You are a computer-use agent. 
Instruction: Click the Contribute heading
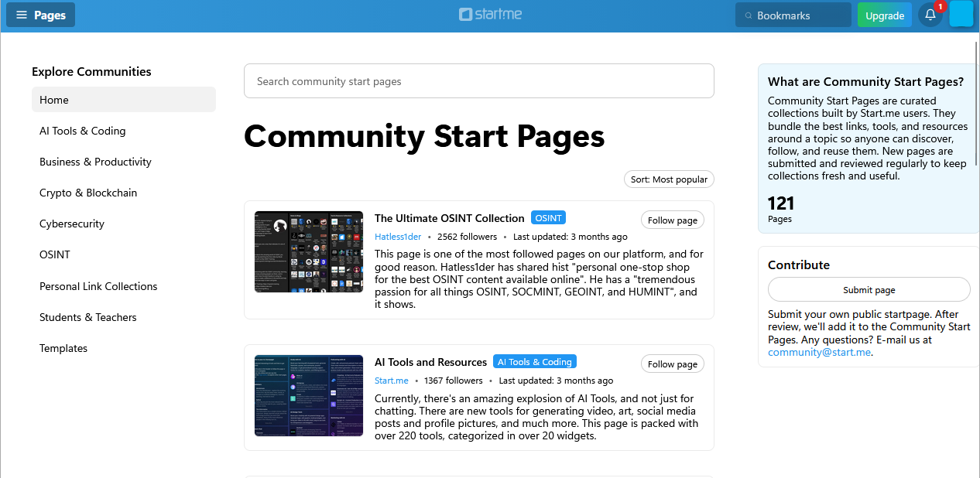799,265
